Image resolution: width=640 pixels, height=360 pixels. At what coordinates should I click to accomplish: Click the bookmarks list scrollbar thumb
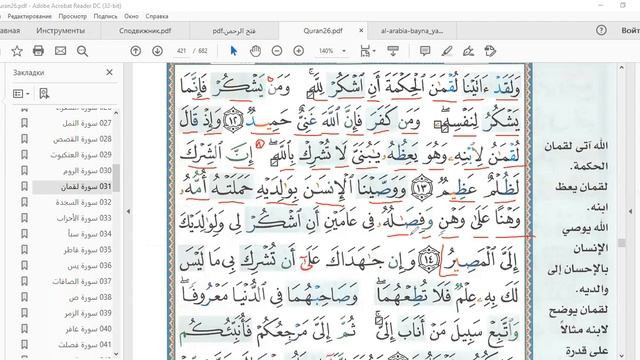tap(116, 178)
